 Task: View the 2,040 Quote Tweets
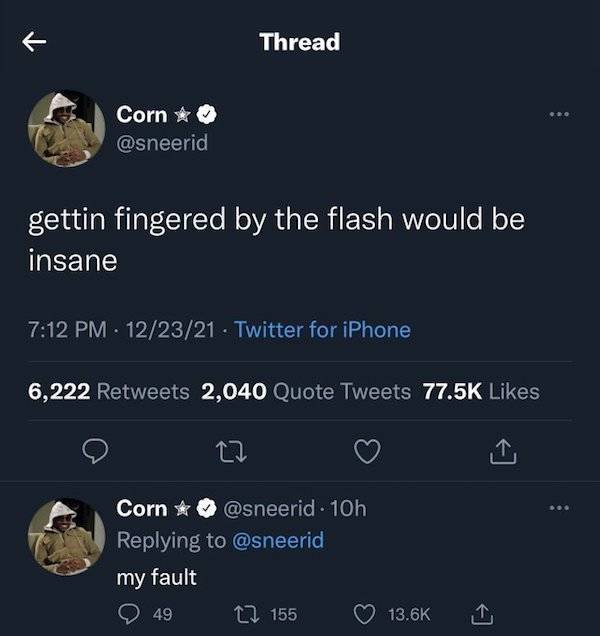[x=306, y=391]
